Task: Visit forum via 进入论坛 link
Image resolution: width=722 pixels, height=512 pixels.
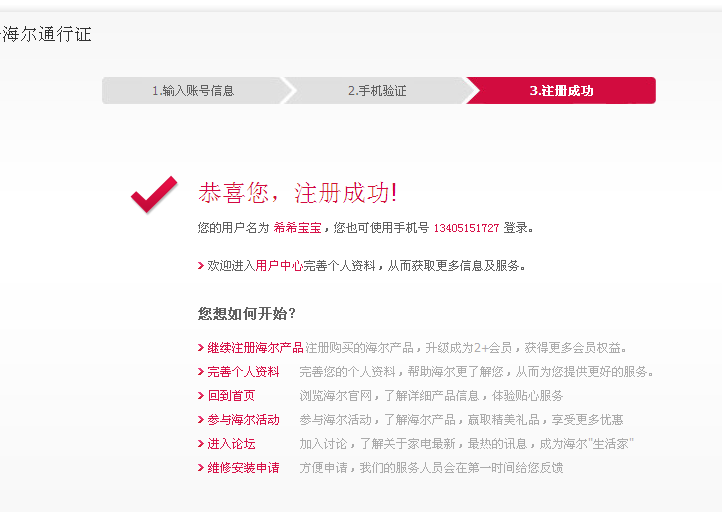Action: tap(231, 443)
